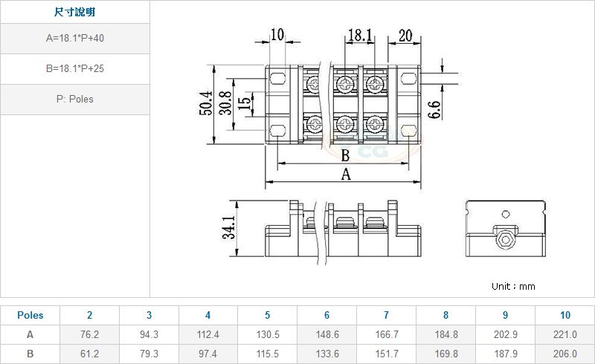The height and width of the screenshot is (364, 595).
Task: Click the 6.6 dimension label
Action: [x=435, y=109]
